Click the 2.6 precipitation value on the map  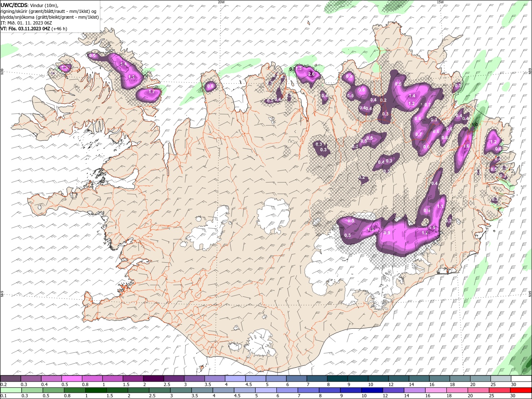point(312,74)
